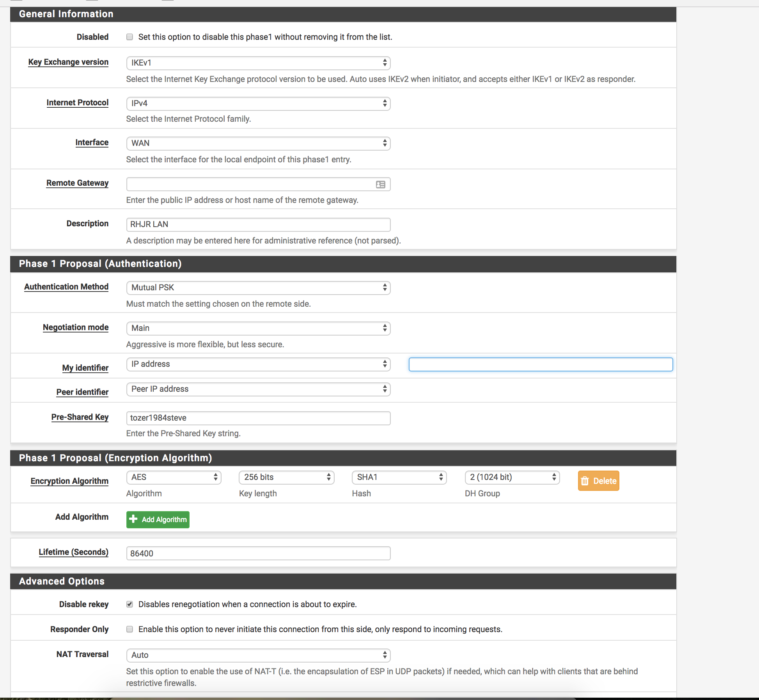Viewport: 759px width, 700px height.
Task: Click the Pre-Shared Key input field
Action: [x=258, y=418]
